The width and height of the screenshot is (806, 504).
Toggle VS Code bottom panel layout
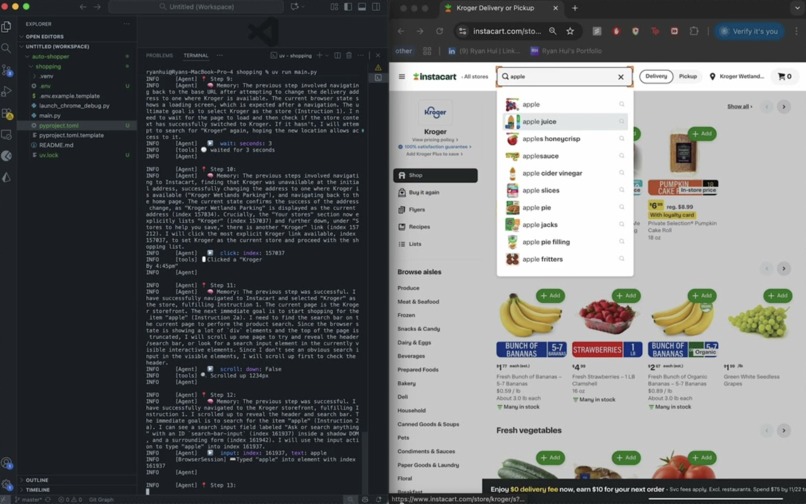362,7
